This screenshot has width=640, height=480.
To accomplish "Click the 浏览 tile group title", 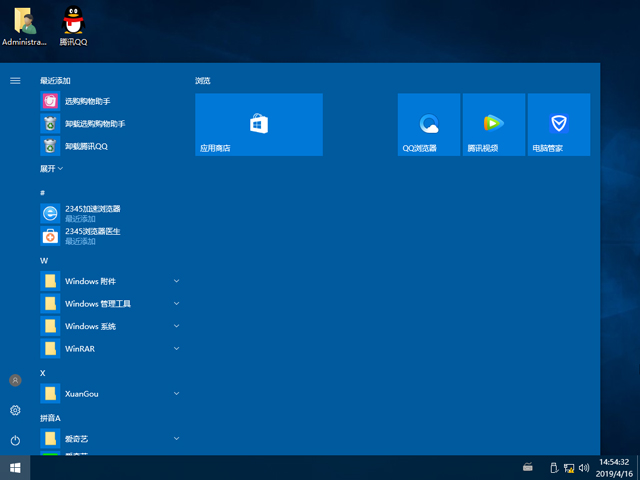I will tap(202, 81).
